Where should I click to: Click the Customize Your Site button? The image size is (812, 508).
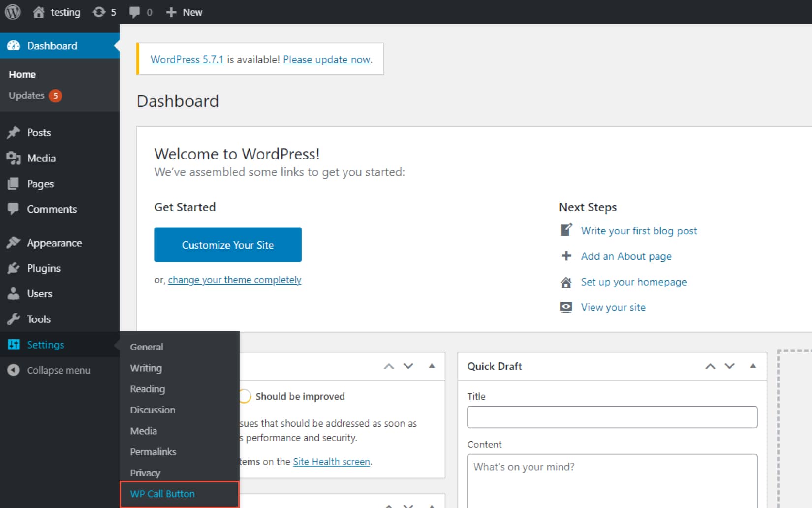click(x=227, y=245)
